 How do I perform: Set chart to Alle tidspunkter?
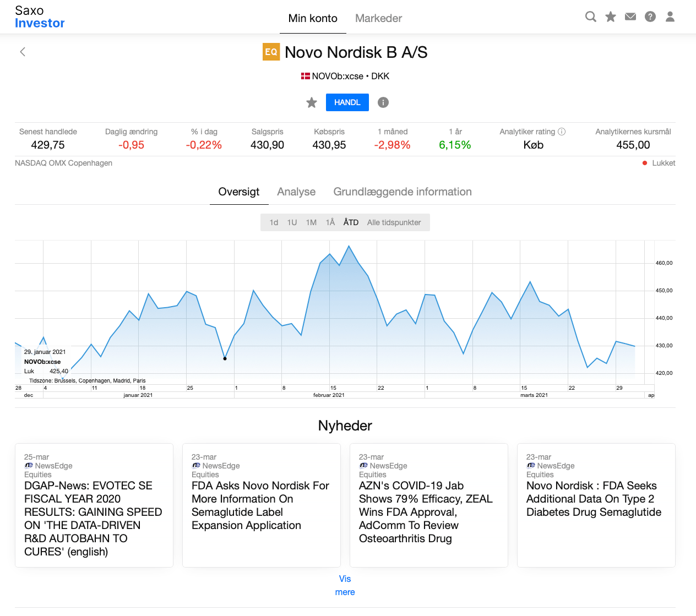394,222
